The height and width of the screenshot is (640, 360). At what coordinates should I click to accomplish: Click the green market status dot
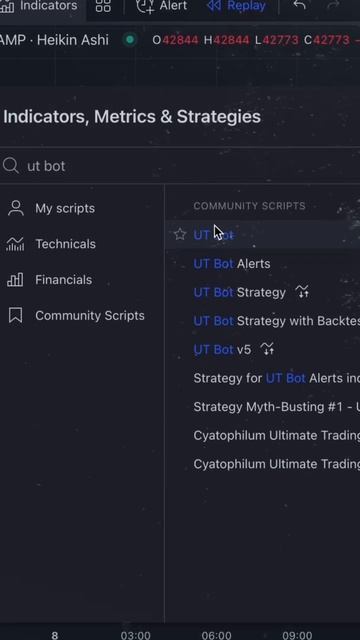pyautogui.click(x=130, y=40)
